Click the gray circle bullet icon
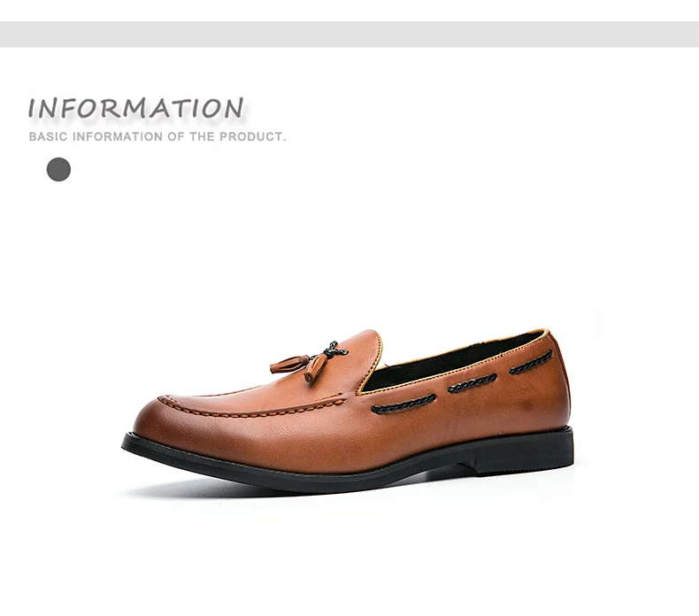 (x=58, y=170)
